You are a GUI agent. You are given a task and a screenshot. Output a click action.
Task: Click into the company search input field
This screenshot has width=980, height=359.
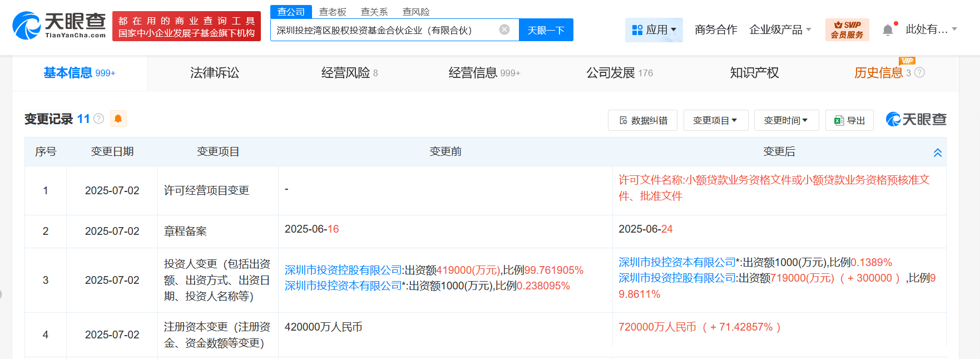pos(384,30)
